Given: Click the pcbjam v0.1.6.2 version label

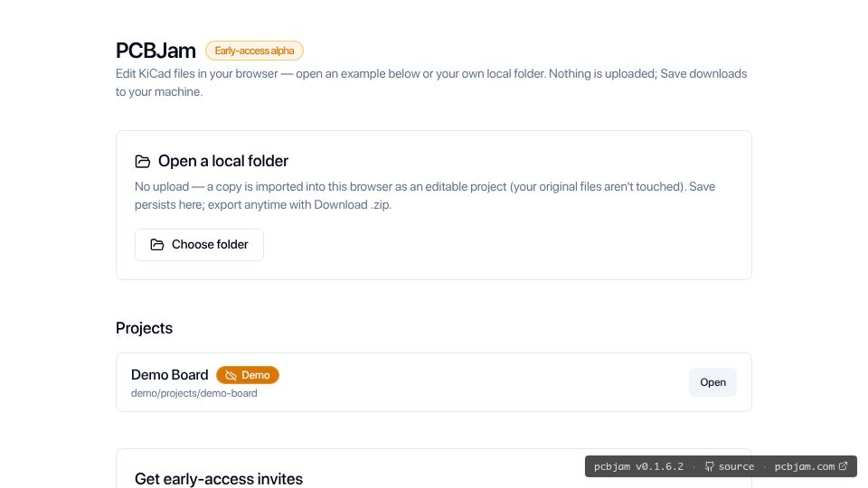Looking at the screenshot, I should 638,466.
